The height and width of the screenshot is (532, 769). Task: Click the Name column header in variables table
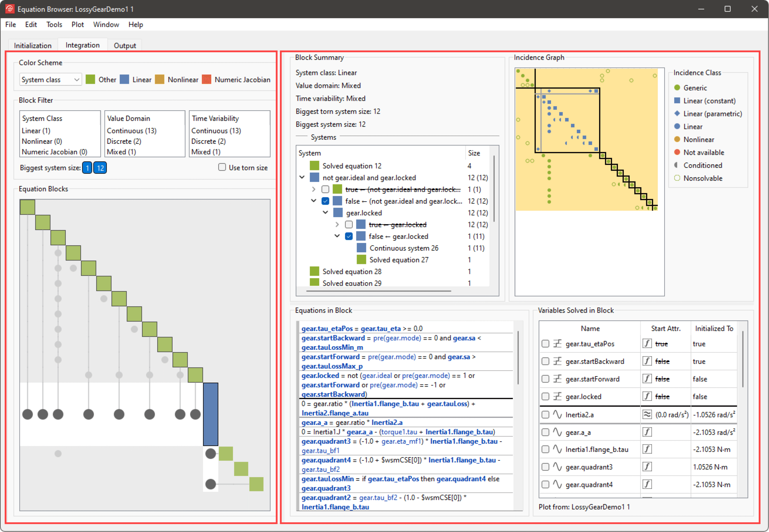pyautogui.click(x=590, y=328)
